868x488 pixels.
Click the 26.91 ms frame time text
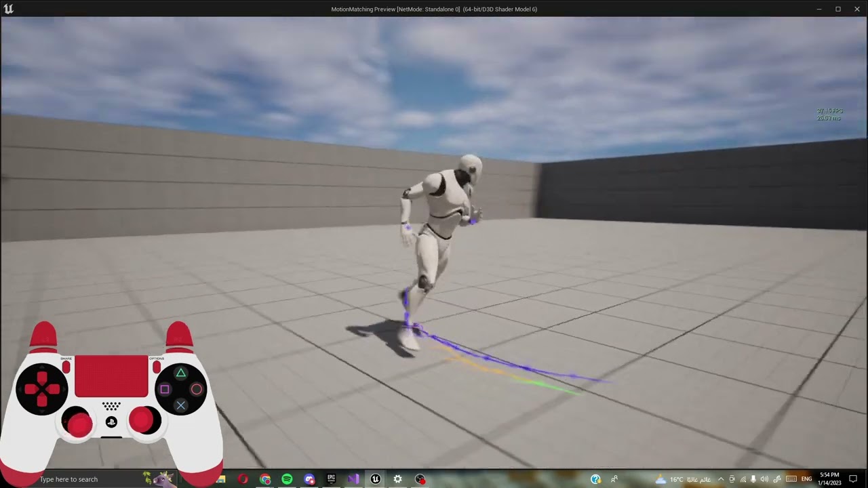829,118
